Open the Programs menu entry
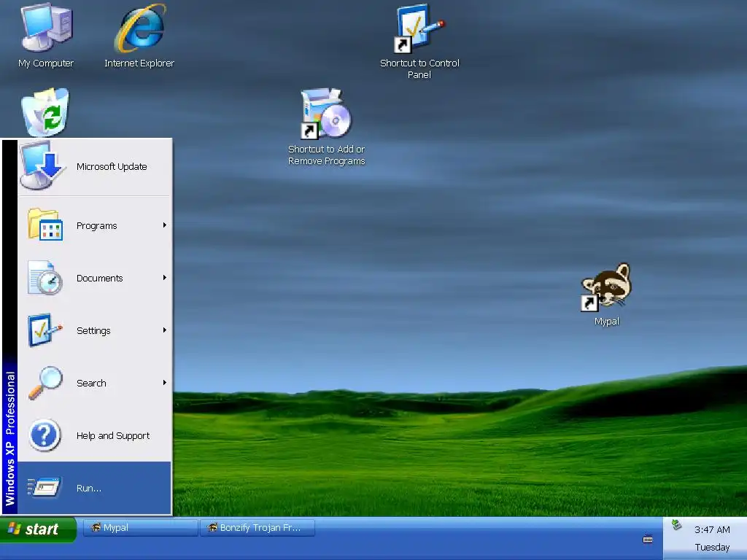 94,225
